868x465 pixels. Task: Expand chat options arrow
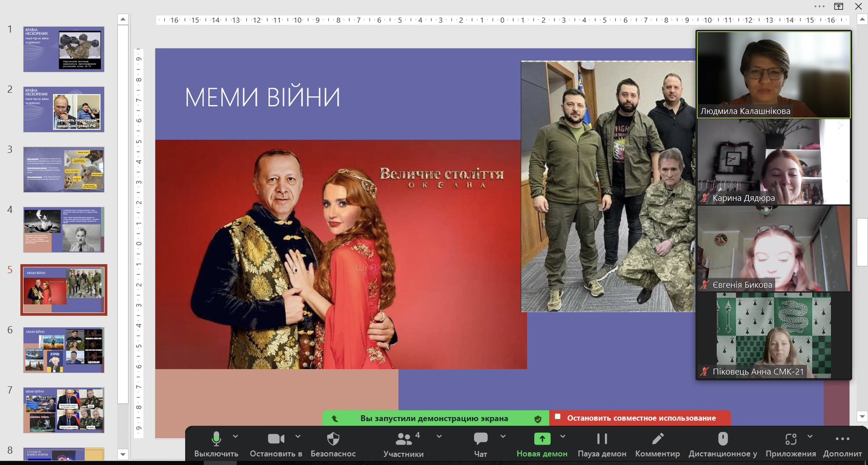pos(503,436)
